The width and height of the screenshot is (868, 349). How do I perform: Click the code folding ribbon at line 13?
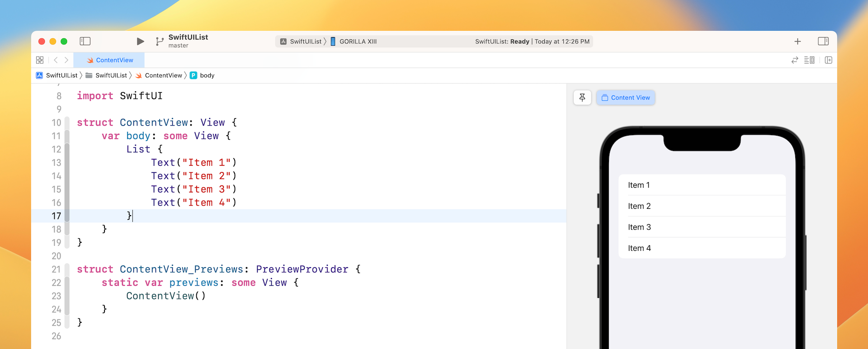click(67, 163)
